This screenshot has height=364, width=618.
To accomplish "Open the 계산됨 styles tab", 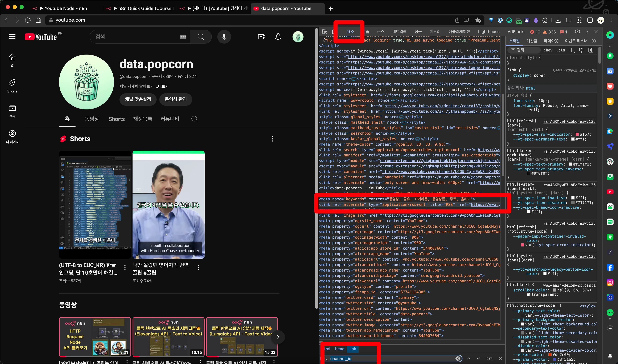I will click(x=532, y=41).
